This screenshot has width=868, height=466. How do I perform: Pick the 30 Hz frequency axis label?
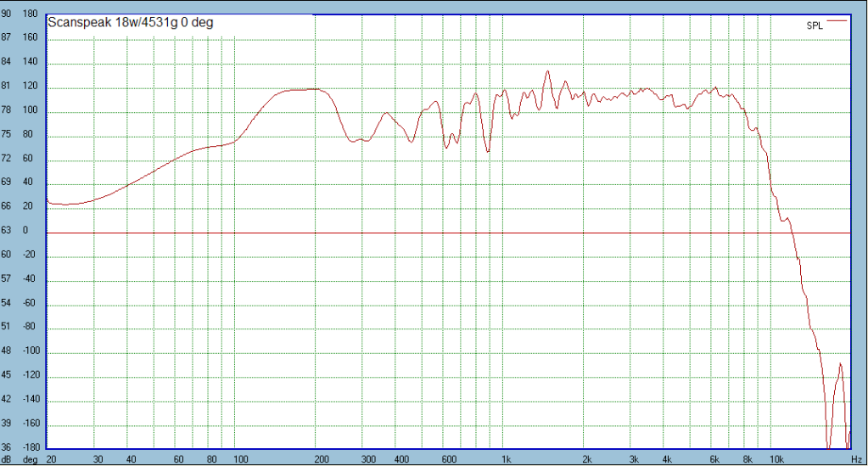click(98, 459)
